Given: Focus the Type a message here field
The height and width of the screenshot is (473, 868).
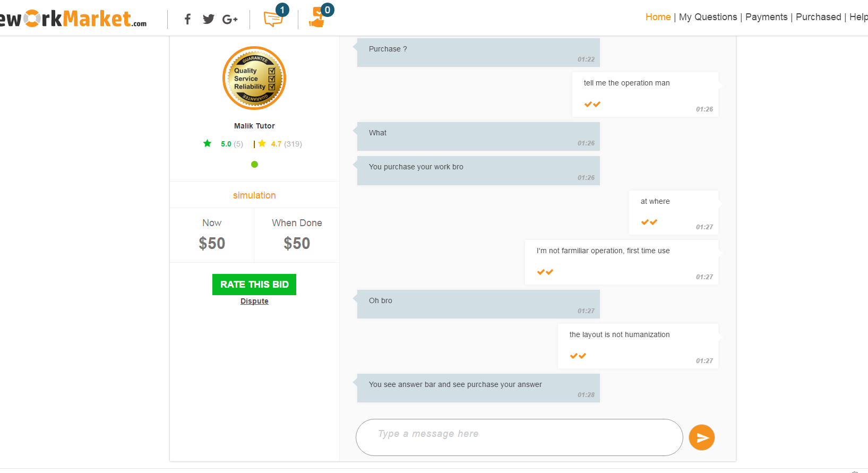Looking at the screenshot, I should tap(519, 437).
